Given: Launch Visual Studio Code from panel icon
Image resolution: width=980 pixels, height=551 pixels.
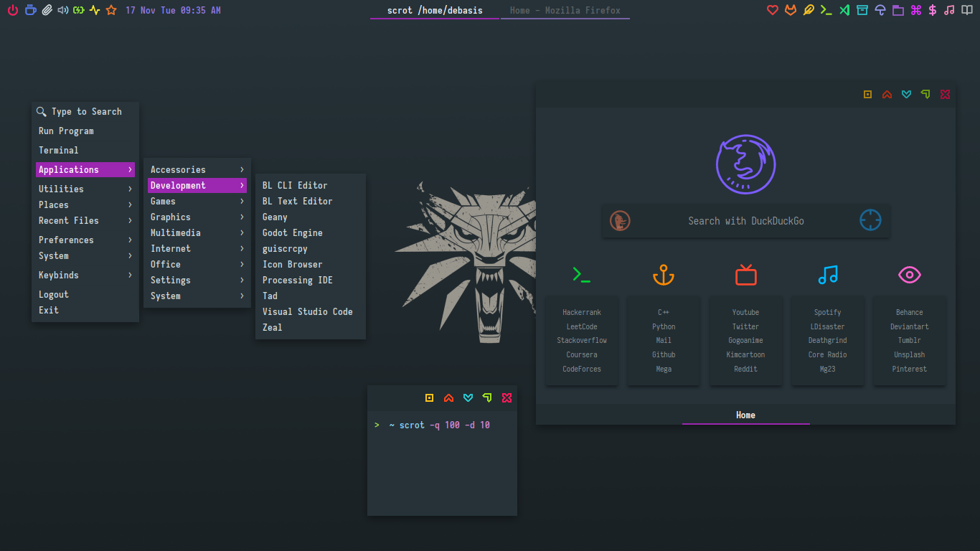Looking at the screenshot, I should coord(844,10).
